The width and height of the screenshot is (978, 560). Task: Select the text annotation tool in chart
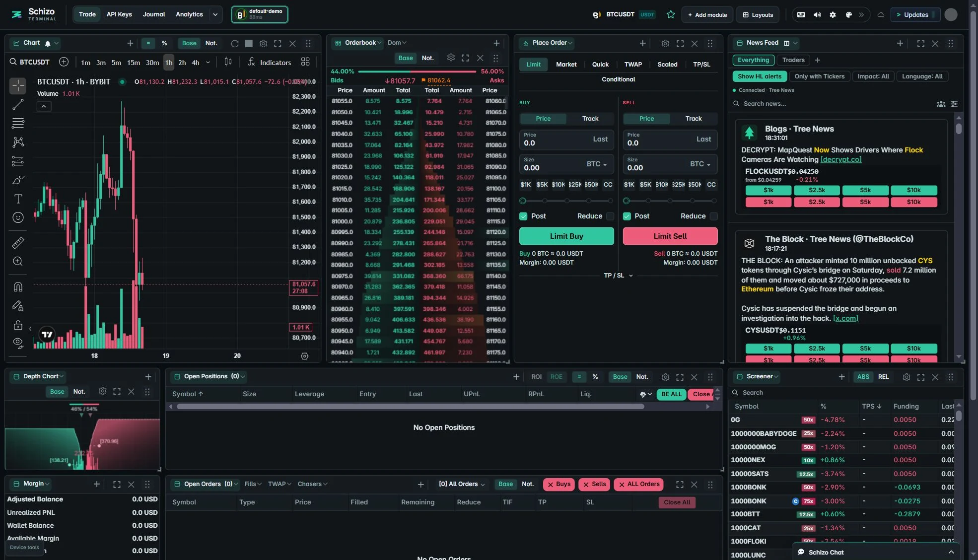[18, 199]
